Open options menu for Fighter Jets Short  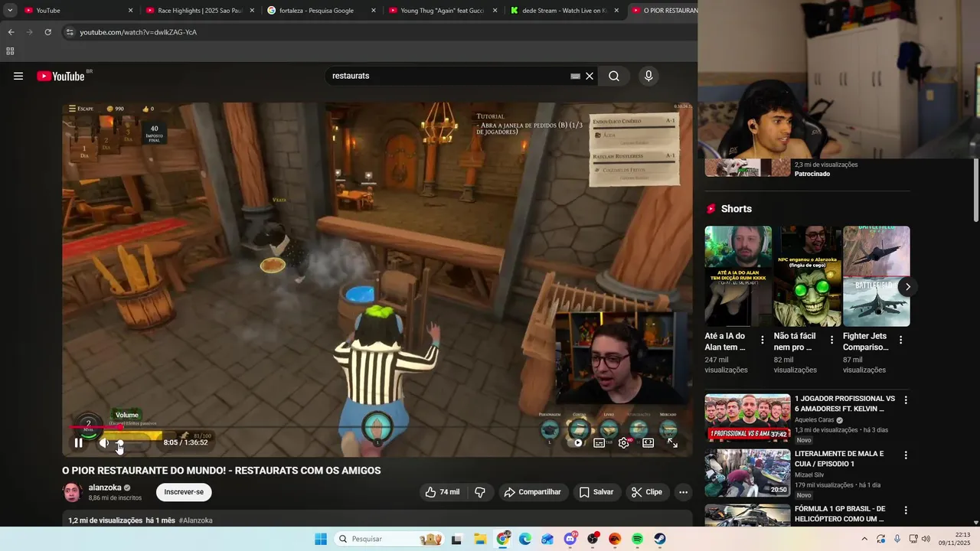(900, 340)
